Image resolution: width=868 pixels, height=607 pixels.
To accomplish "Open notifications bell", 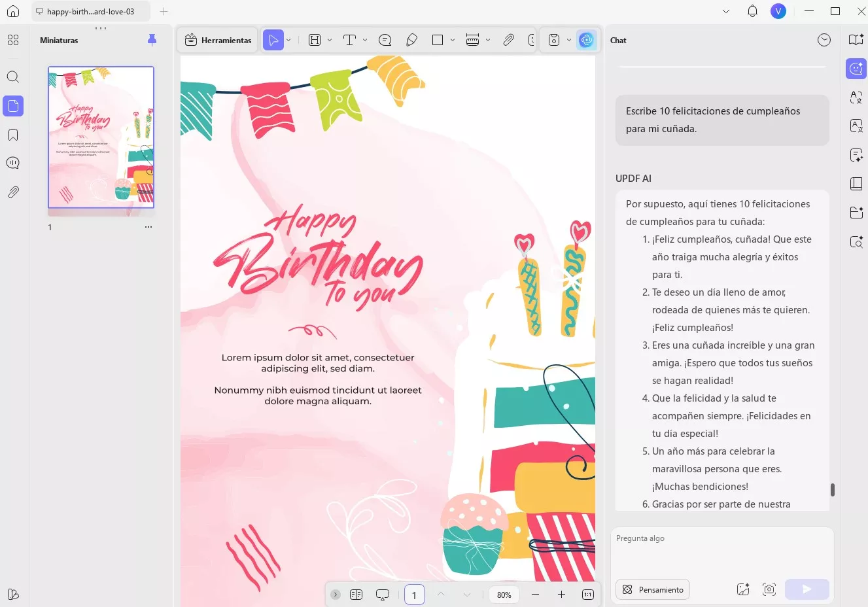I will 752,11.
